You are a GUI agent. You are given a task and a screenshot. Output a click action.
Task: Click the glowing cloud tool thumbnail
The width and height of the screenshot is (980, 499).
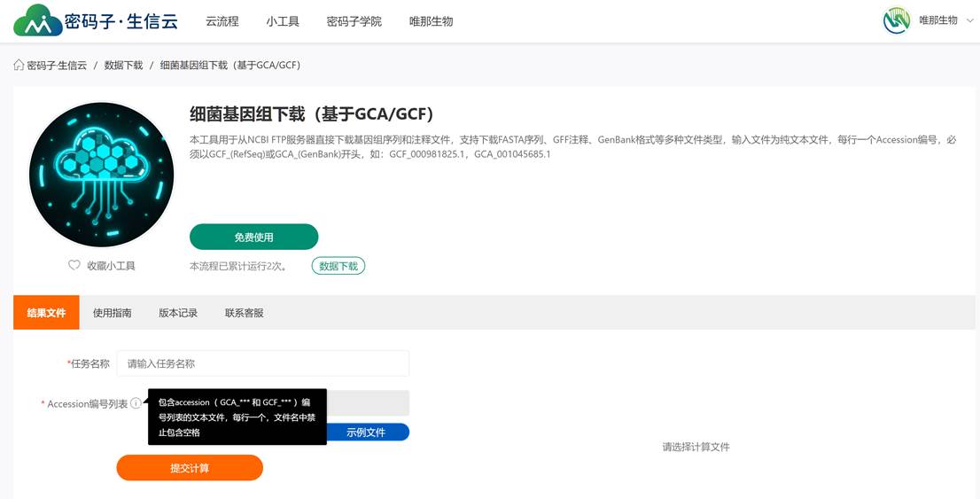tap(101, 175)
